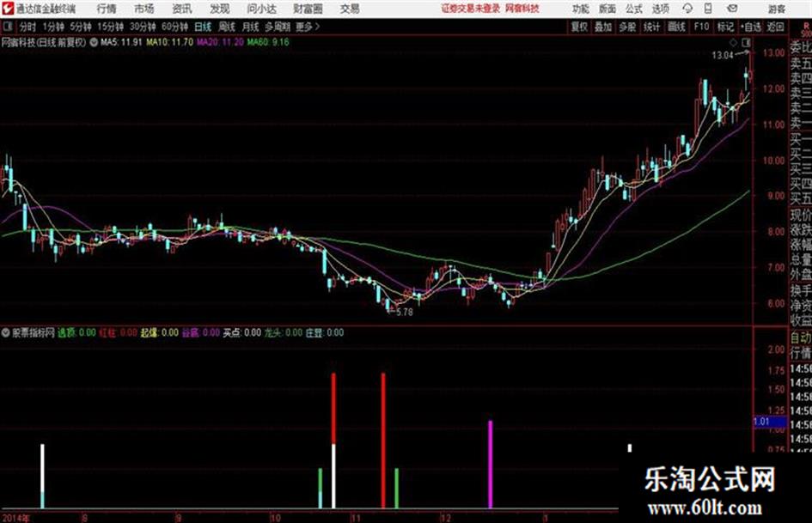The height and width of the screenshot is (523, 812).
Task: Toggle the panel layout icon left of 分时
Action: tap(7, 27)
